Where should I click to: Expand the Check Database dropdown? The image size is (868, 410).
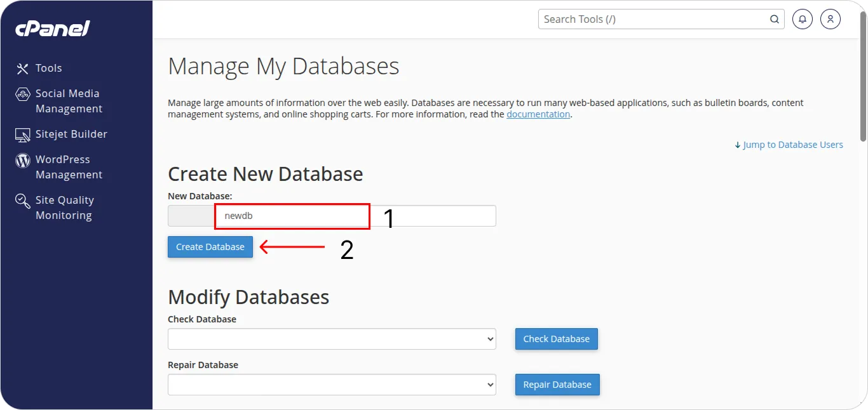332,339
